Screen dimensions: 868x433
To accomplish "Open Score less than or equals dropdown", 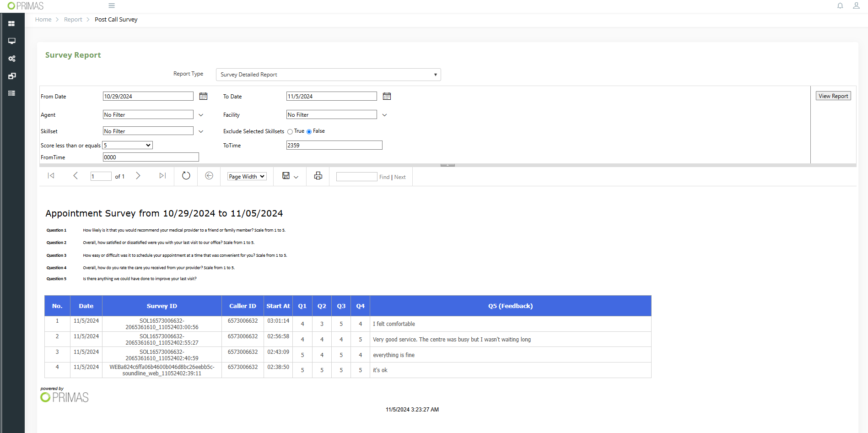I will click(127, 145).
